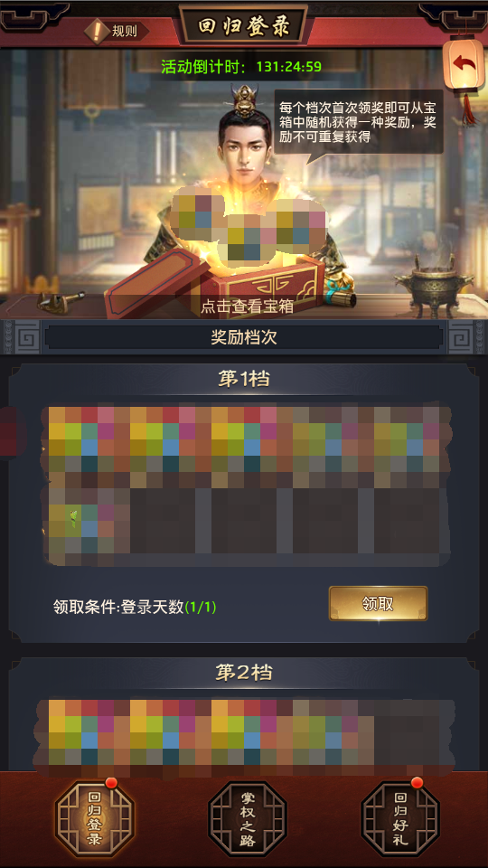The height and width of the screenshot is (868, 488).
Task: Open the 规则 rules info icon
Action: (x=117, y=30)
